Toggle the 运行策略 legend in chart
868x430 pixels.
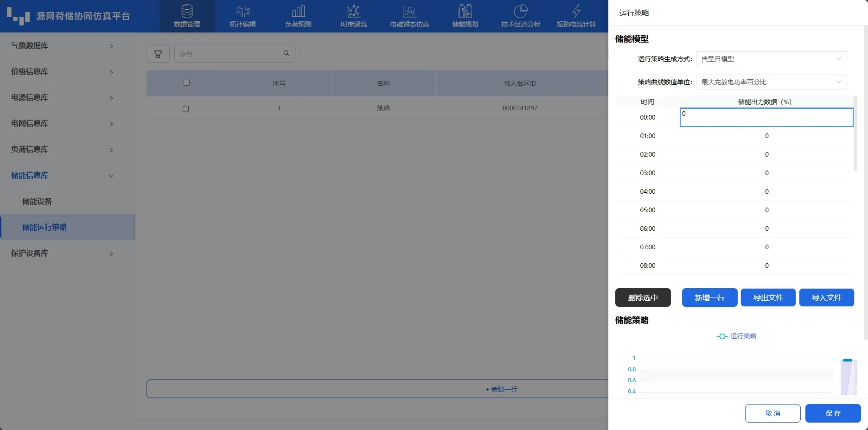point(736,336)
